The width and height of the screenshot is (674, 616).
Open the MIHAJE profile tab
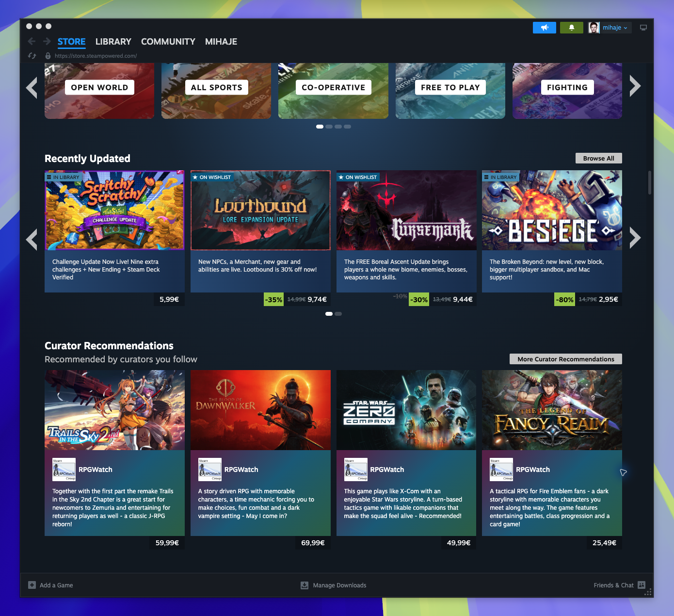[221, 42]
